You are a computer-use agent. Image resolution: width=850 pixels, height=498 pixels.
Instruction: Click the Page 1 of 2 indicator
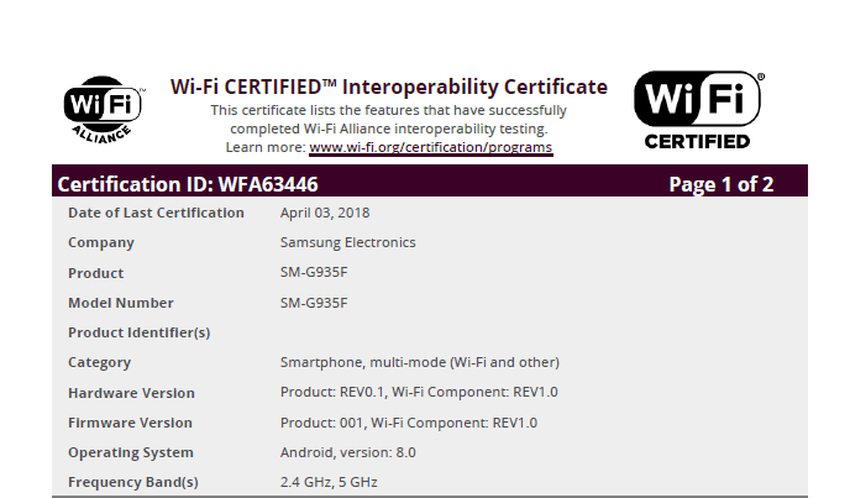point(720,184)
